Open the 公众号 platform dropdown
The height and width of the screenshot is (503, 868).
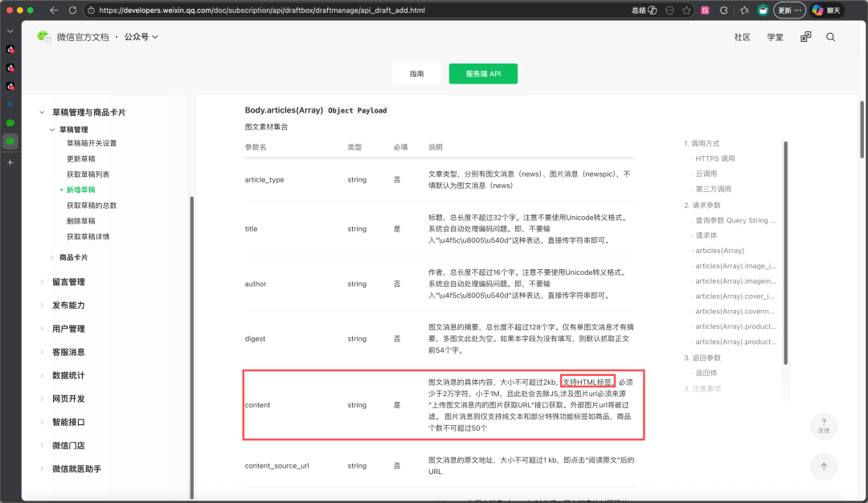tap(141, 36)
